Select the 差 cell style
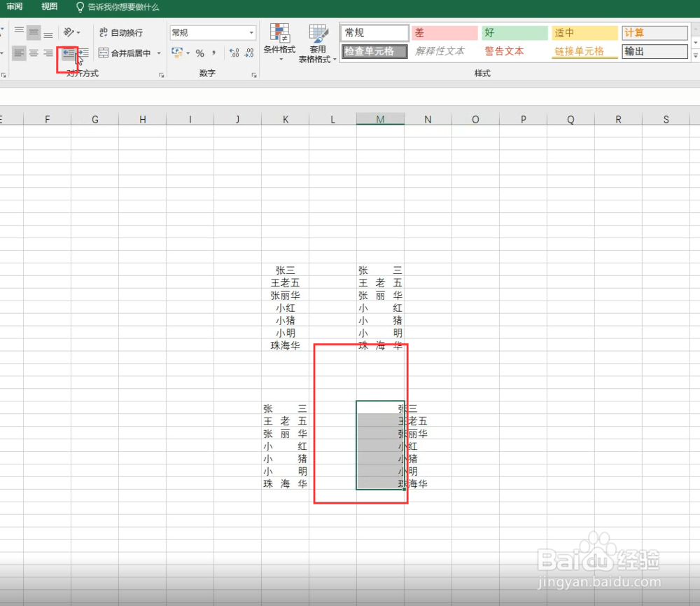Image resolution: width=700 pixels, height=606 pixels. 444,33
